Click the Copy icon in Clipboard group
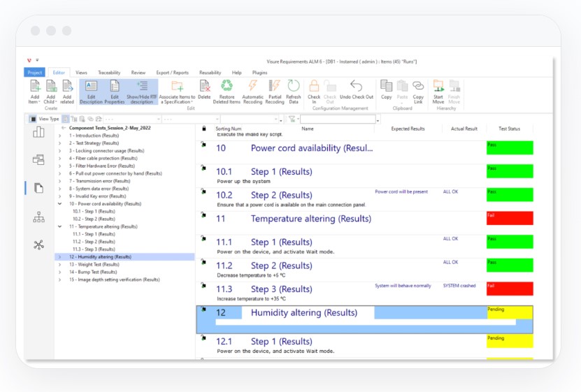Viewport: 581px width, 392px height. (386, 86)
